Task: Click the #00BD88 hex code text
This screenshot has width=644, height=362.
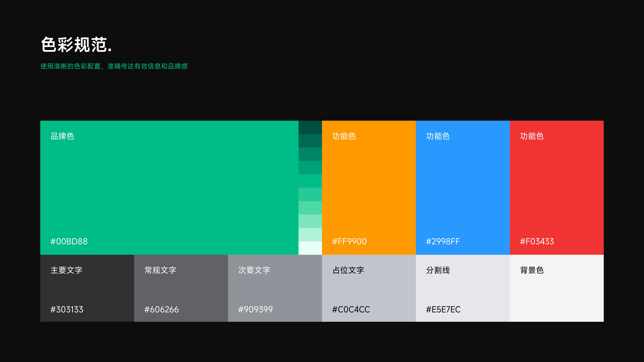Action: 69,241
